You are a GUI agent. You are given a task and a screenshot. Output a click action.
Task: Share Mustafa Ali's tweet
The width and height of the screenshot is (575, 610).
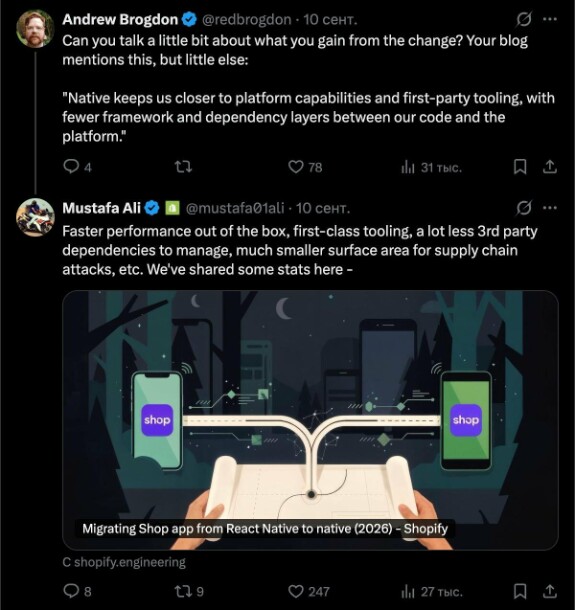(550, 592)
